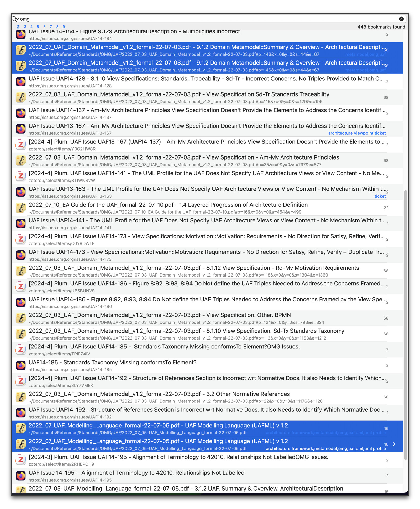
Task: Click Zotero icon for UAF14-173 Plum entry
Action: 21,239
